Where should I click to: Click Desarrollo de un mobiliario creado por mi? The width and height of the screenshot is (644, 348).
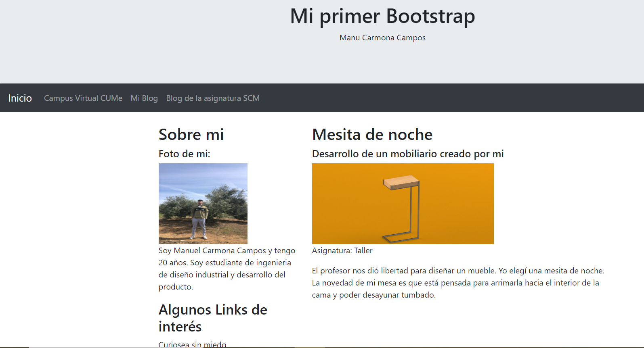click(x=408, y=154)
